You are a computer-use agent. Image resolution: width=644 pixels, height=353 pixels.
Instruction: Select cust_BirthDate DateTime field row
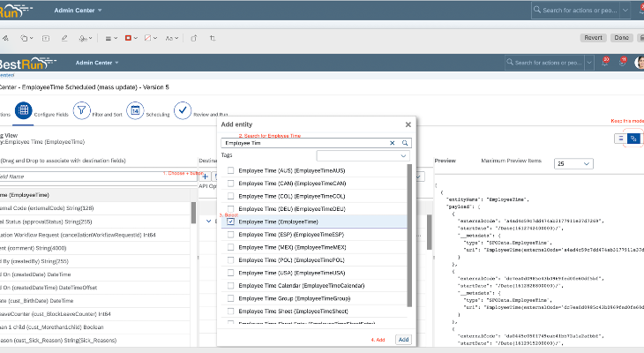(95, 301)
